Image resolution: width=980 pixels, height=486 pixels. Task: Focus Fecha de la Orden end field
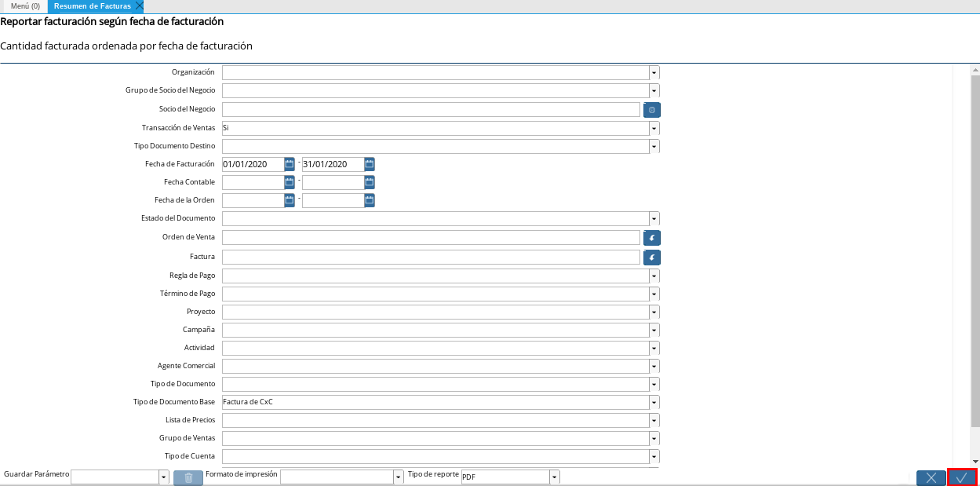[333, 200]
